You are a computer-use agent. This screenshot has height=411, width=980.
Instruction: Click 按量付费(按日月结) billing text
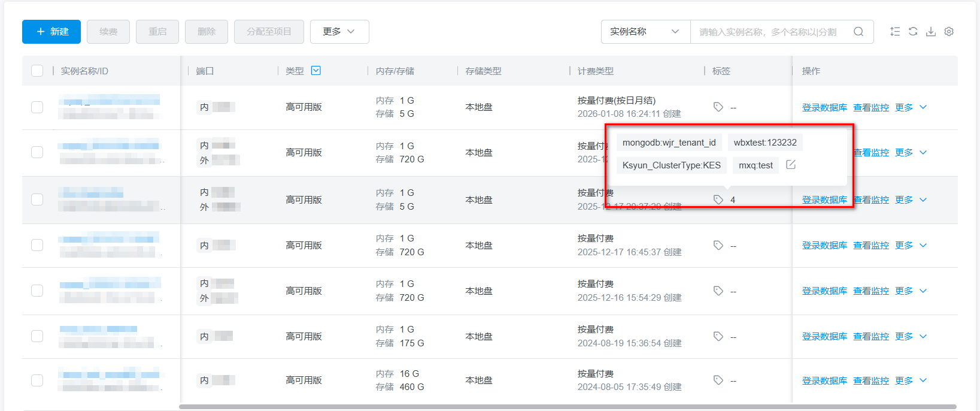click(617, 100)
